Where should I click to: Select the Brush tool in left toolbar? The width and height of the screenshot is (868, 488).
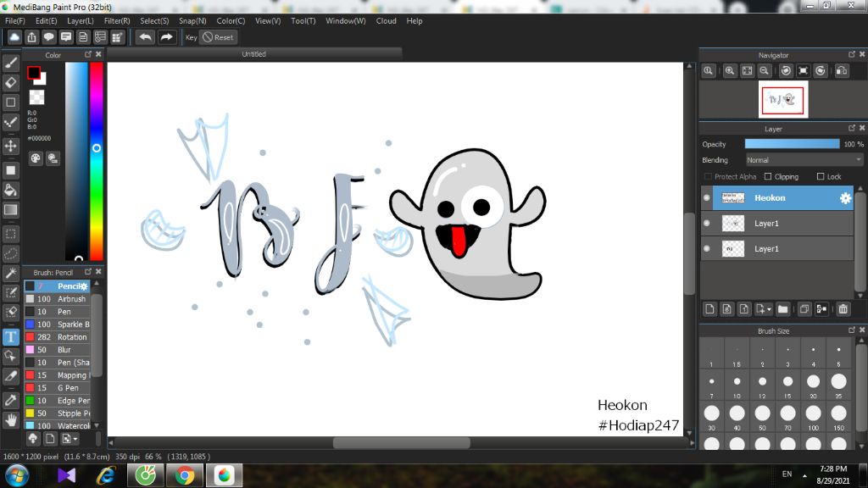(x=10, y=63)
